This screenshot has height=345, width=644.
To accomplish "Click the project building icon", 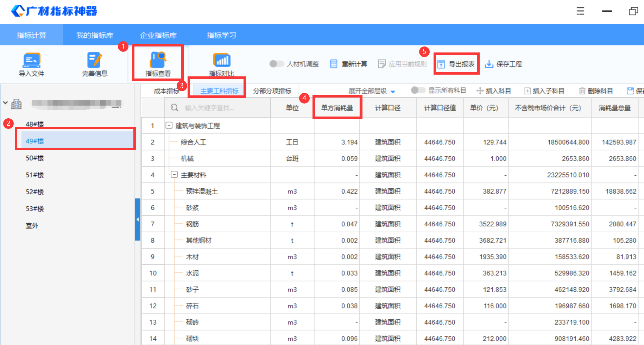I will 17,104.
